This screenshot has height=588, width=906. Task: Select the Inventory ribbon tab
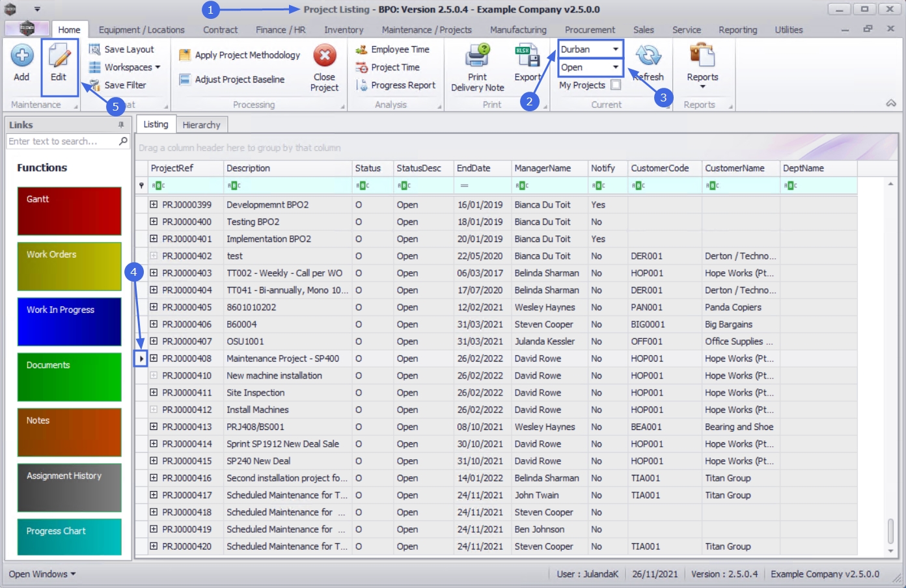point(344,30)
